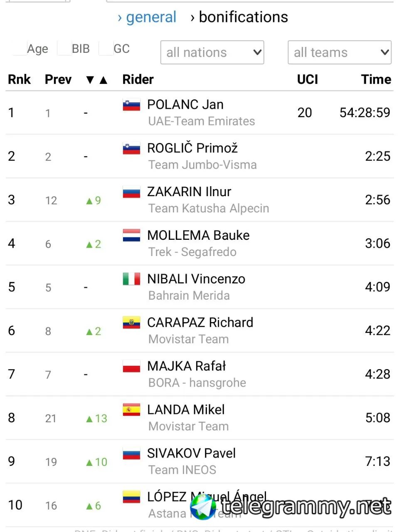Sort by the Time column header
Screen dimensions: 399x532
point(376,79)
